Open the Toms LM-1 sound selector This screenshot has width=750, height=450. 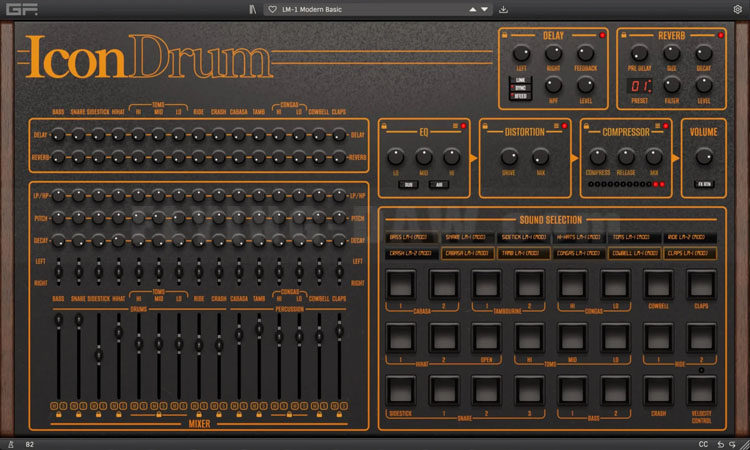[x=634, y=237]
